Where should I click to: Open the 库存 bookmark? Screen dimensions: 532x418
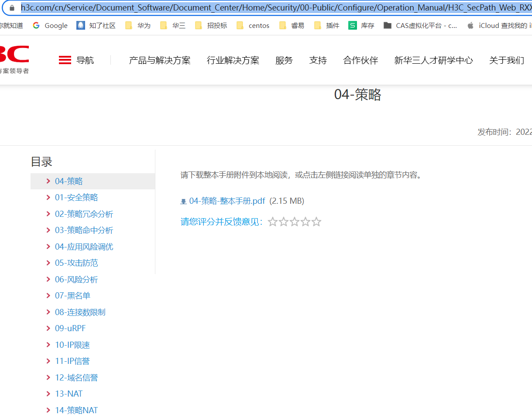click(361, 25)
